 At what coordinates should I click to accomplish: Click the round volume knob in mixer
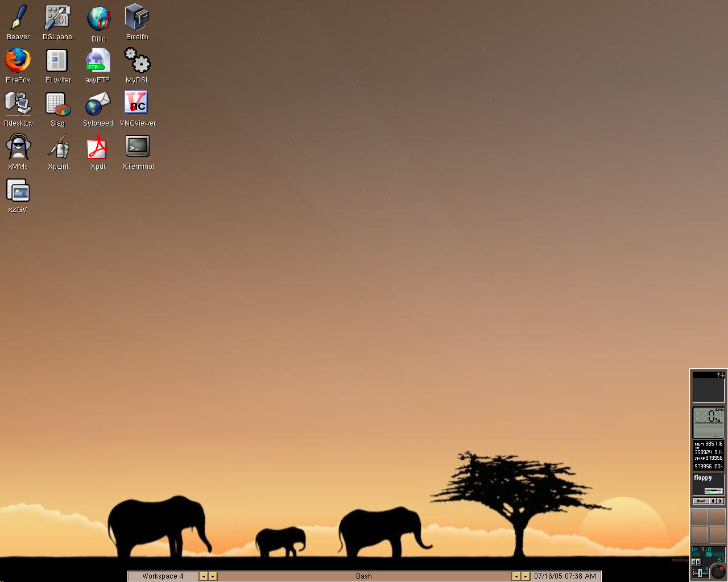pyautogui.click(x=718, y=571)
